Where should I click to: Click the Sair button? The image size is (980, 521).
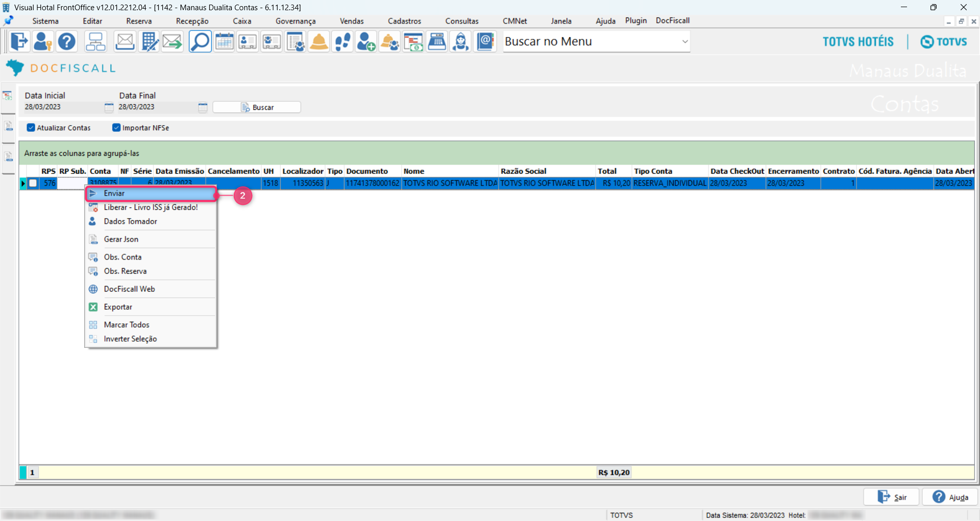click(x=891, y=497)
